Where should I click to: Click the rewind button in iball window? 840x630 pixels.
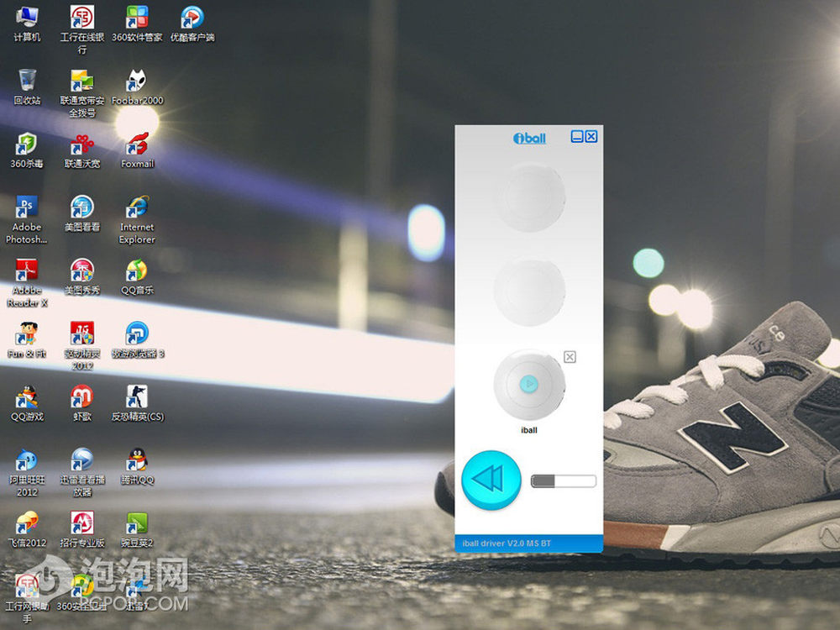[491, 480]
